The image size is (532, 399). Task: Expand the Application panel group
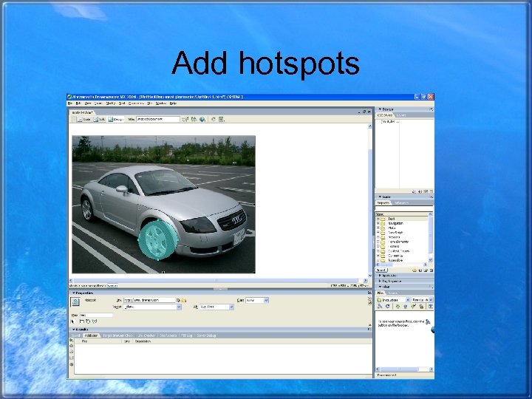pyautogui.click(x=380, y=276)
